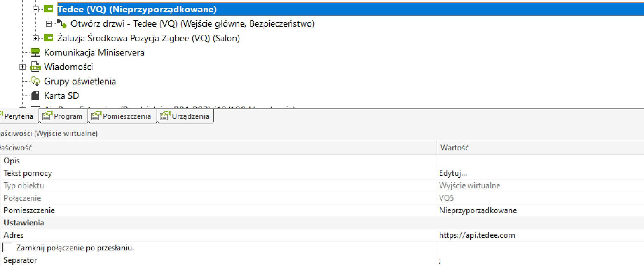Screen dimensions: 644x266
Task: Click the Wiadomości log file icon
Action: [35, 67]
